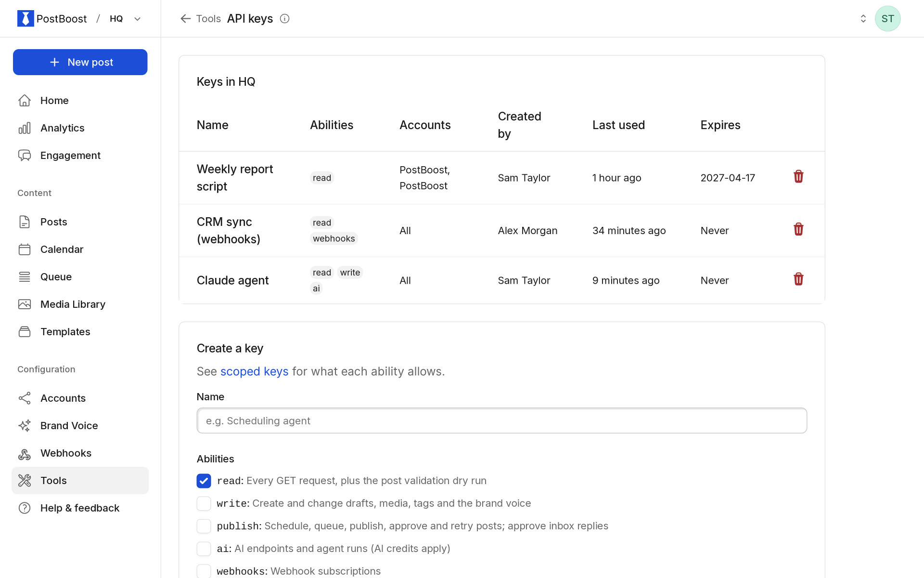Image resolution: width=924 pixels, height=578 pixels.
Task: Delete the CRM sync (webhooks) key
Action: [798, 229]
